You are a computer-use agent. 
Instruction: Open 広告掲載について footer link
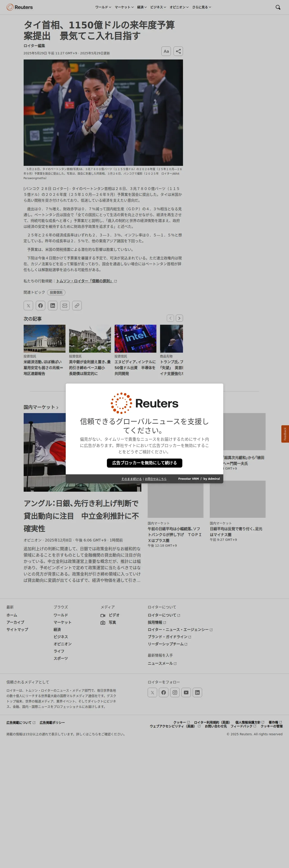tap(21, 722)
